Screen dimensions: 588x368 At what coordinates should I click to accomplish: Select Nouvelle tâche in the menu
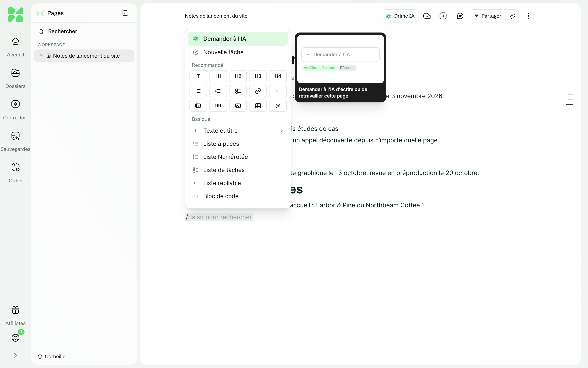(238, 52)
